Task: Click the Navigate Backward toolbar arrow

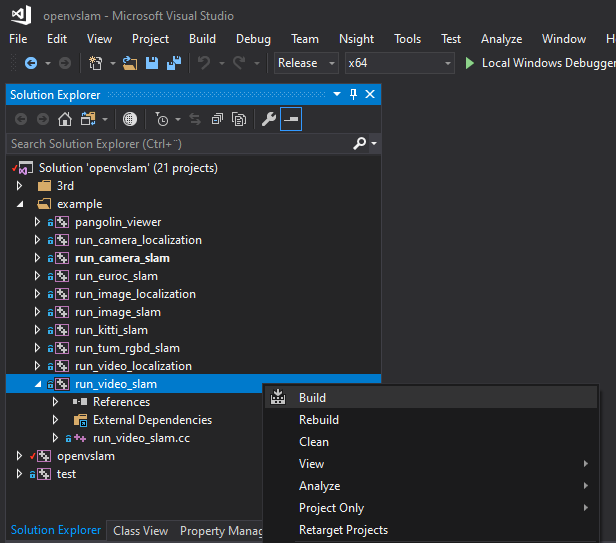Action: click(31, 63)
